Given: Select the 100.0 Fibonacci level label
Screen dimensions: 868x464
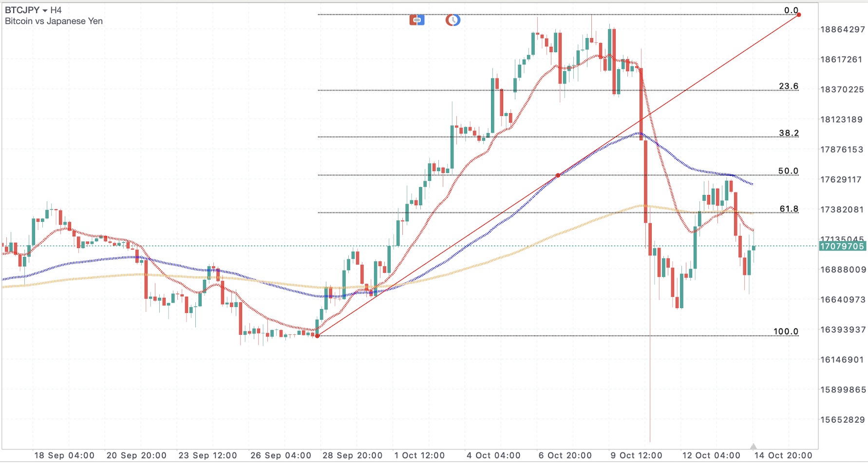Looking at the screenshot, I should (x=786, y=331).
